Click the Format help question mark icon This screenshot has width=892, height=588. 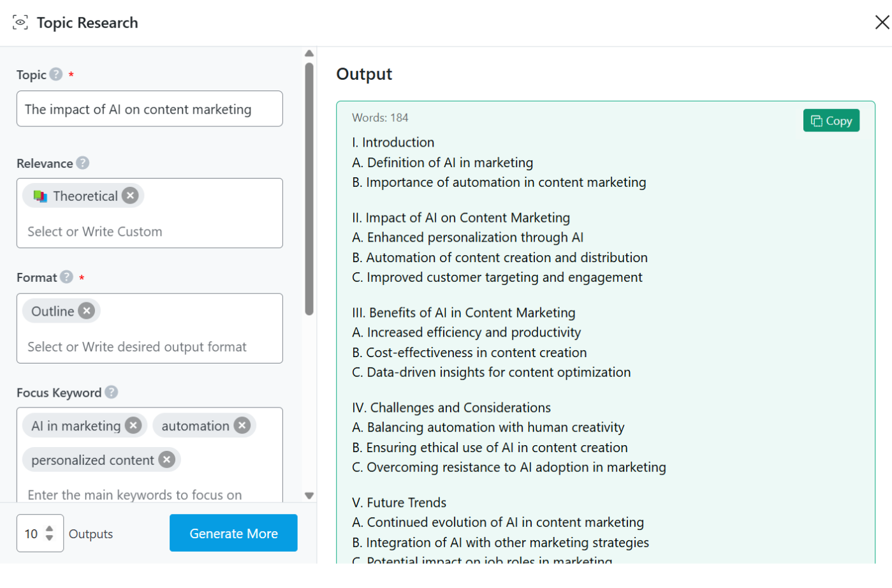(66, 277)
